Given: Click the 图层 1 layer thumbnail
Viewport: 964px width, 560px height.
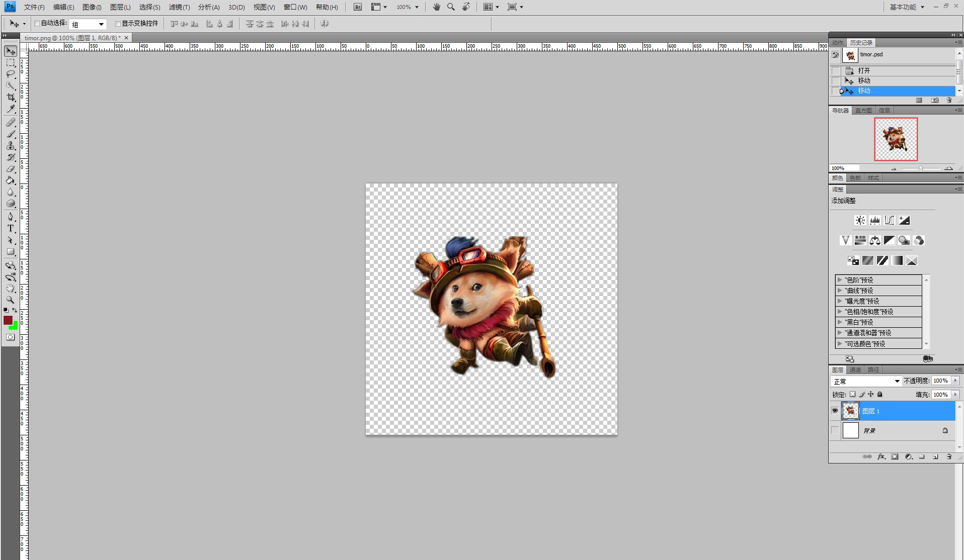Looking at the screenshot, I should click(850, 411).
